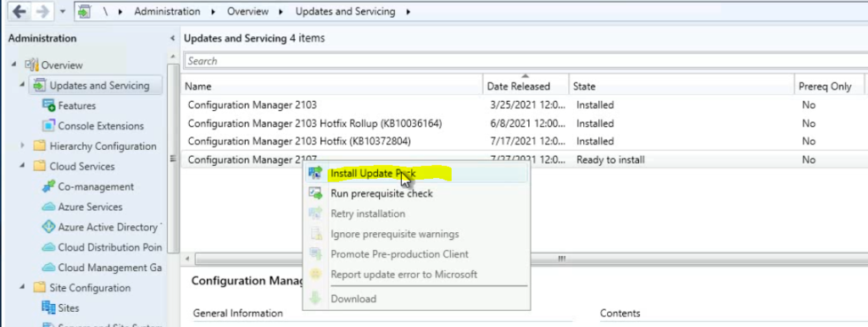Image resolution: width=868 pixels, height=327 pixels.
Task: Select Overview in the breadcrumb path
Action: (x=248, y=11)
